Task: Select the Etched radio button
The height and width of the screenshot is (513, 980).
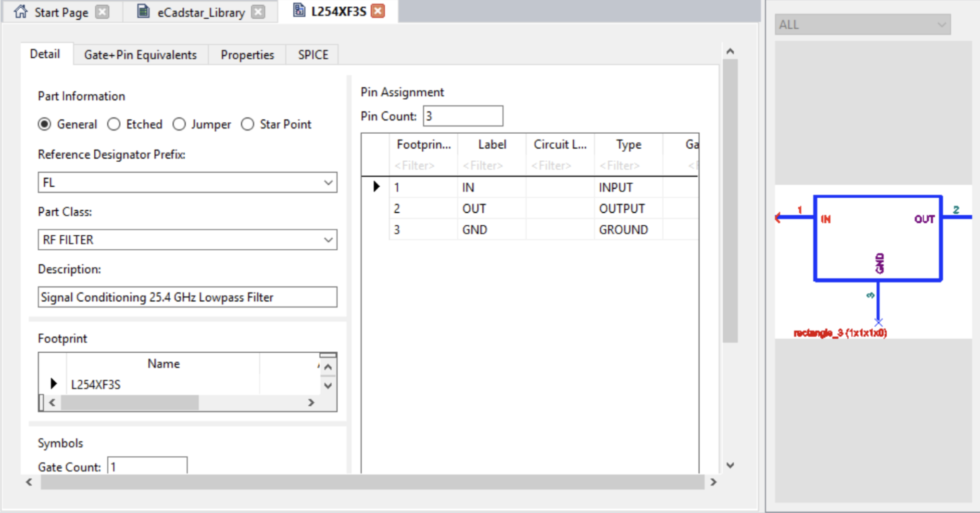Action: (x=114, y=124)
